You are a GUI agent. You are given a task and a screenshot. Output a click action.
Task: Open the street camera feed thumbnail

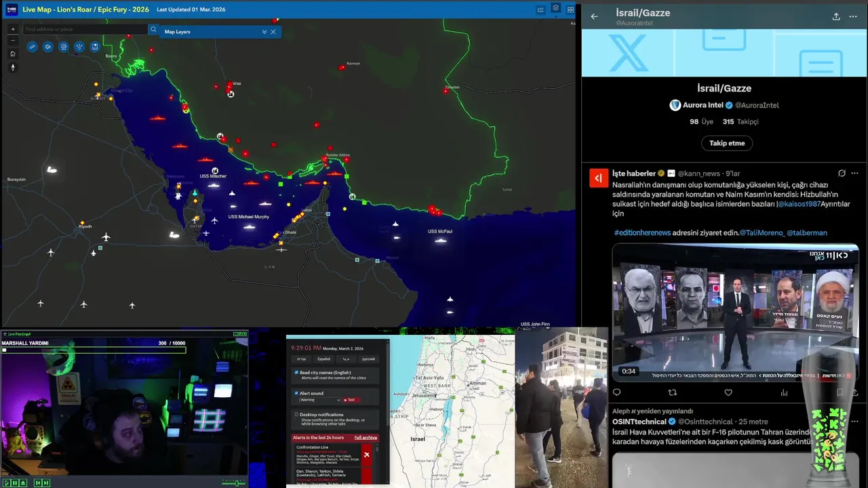click(x=561, y=407)
